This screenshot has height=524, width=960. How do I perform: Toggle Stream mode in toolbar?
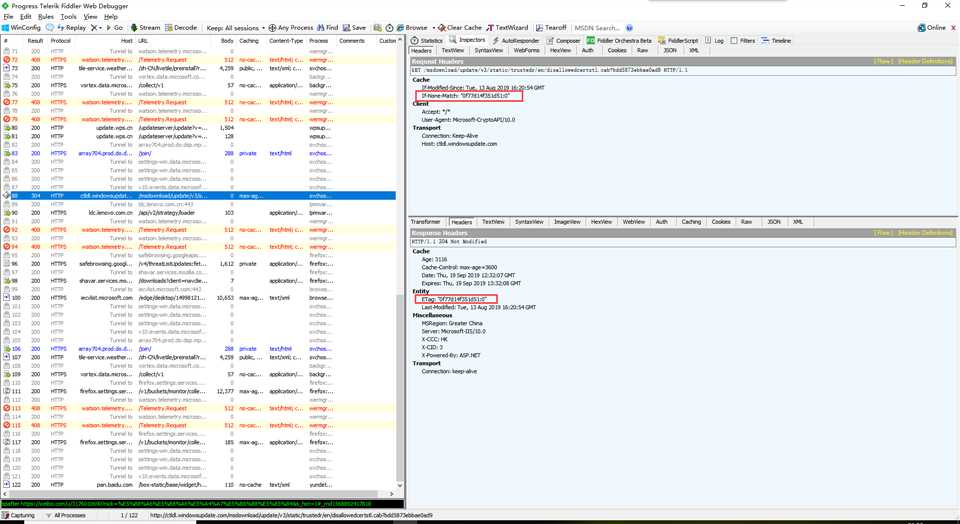click(145, 28)
